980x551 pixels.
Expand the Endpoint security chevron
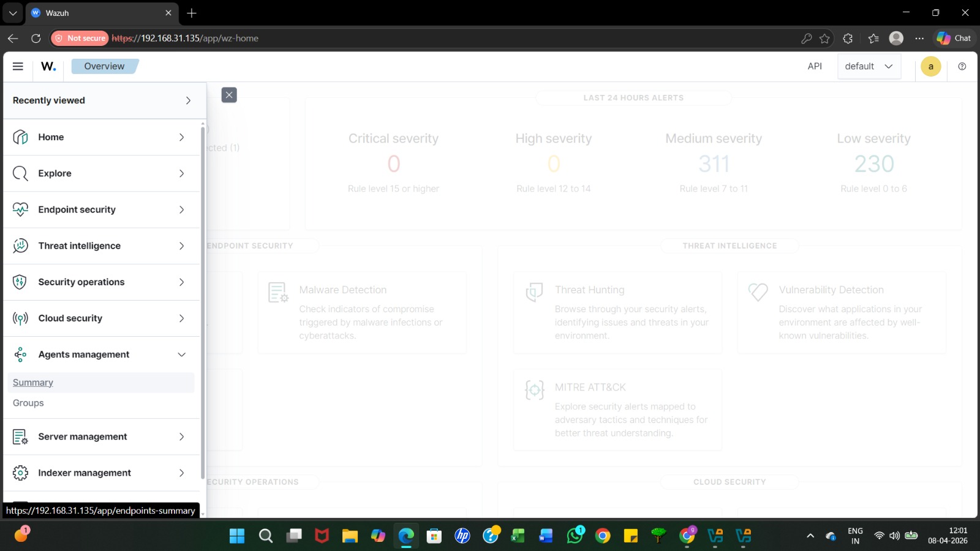tap(181, 209)
